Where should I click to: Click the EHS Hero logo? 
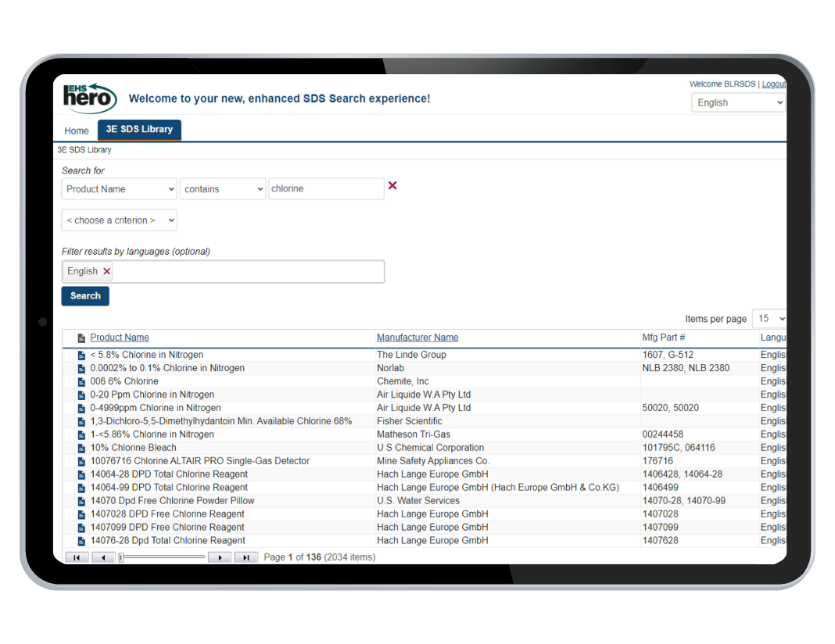(x=90, y=98)
